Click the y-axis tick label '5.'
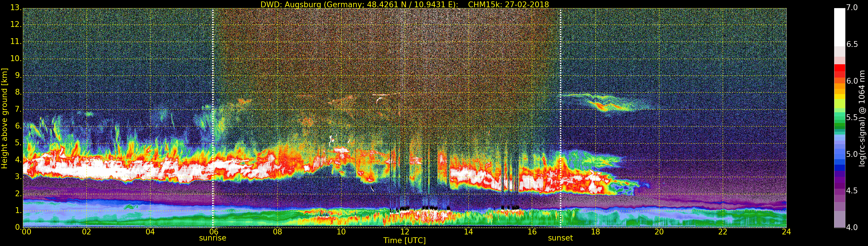868x246 pixels. (18, 143)
